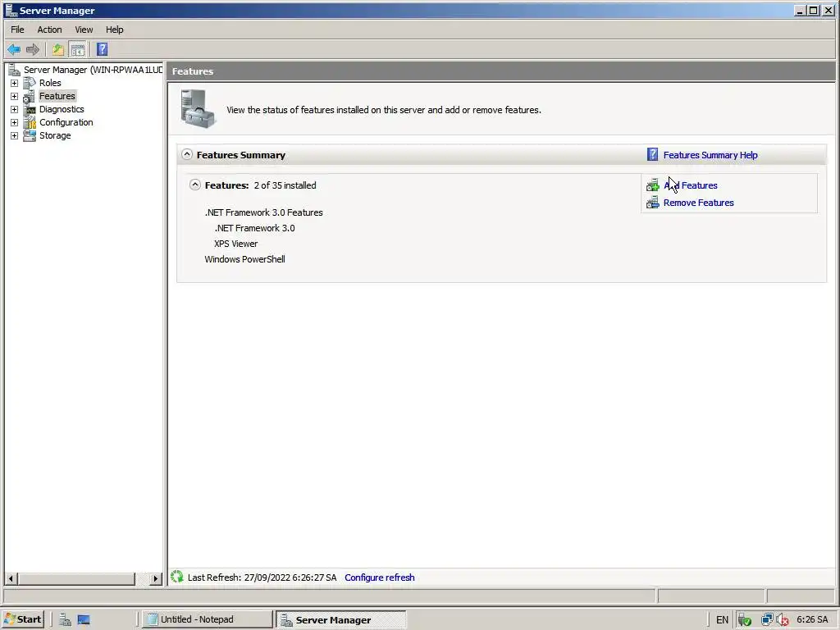
Task: Click the Configuration icon in the tree
Action: (30, 123)
